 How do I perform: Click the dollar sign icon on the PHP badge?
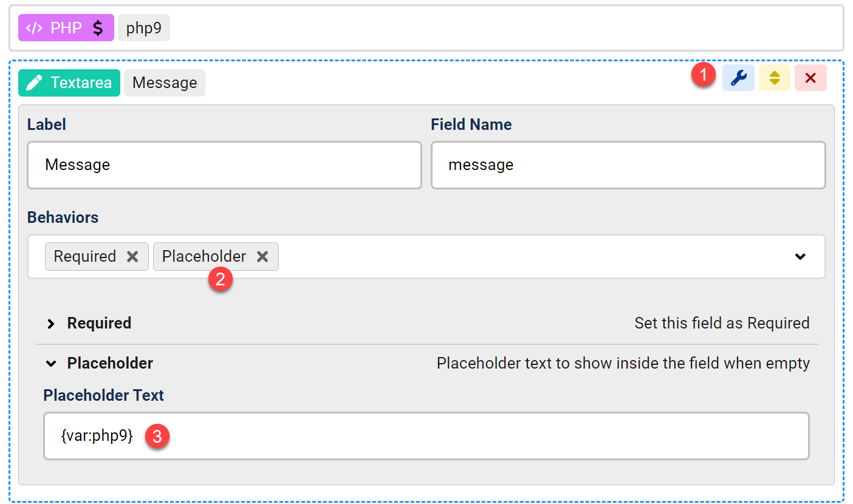point(98,28)
